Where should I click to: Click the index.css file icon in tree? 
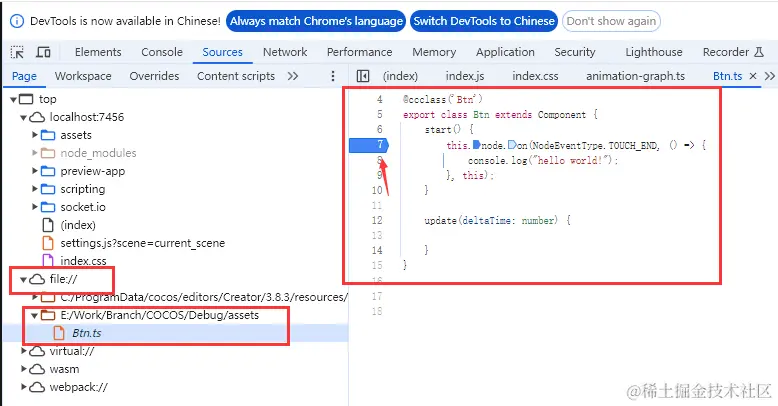coord(48,260)
